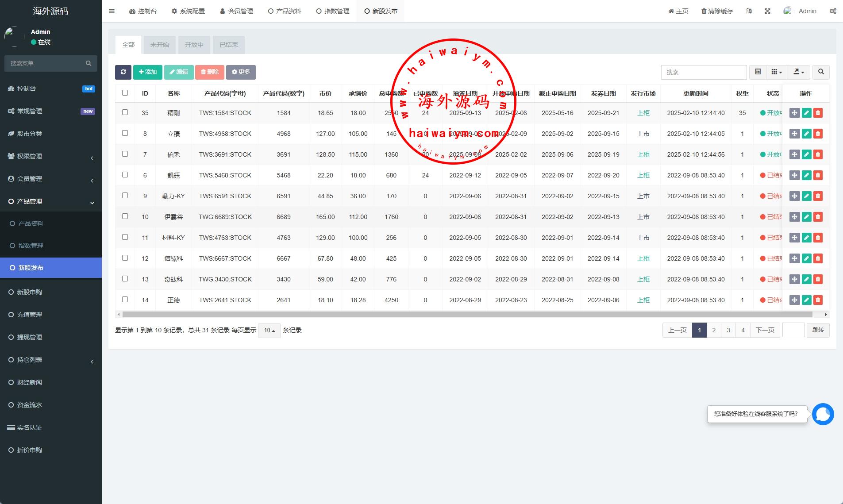
Task: Toggle the card view list icon
Action: (x=758, y=72)
